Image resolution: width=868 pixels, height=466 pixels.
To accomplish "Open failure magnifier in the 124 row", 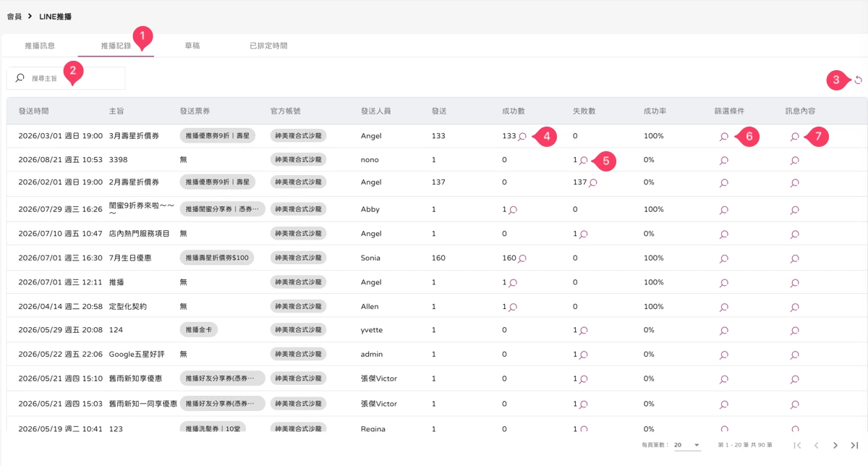I will click(584, 331).
